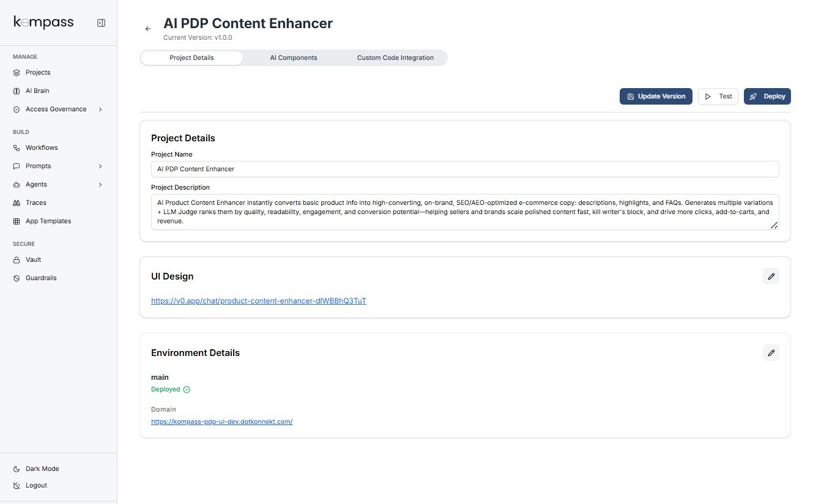Switch to AI Components tab

click(x=294, y=58)
